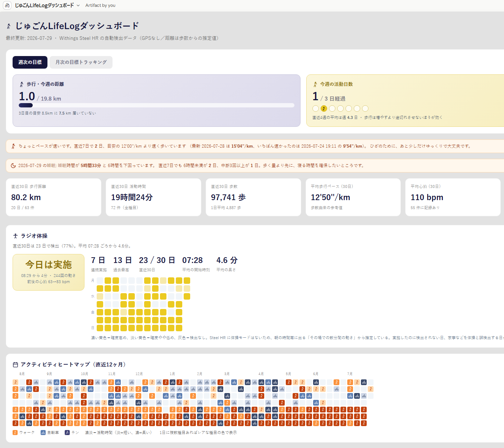Image resolution: width=504 pixels, height=448 pixels.
Task: Click the 97,741 歩 step count value
Action: point(228,197)
